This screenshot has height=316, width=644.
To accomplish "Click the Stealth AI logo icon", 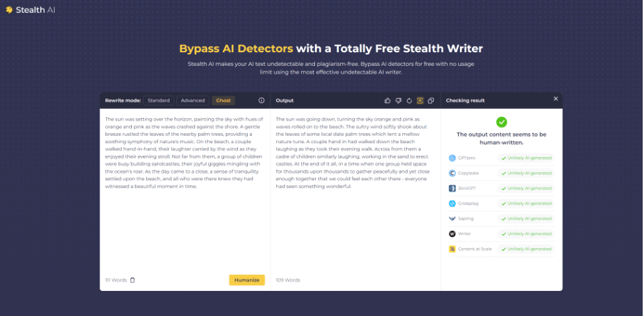I will pyautogui.click(x=9, y=10).
